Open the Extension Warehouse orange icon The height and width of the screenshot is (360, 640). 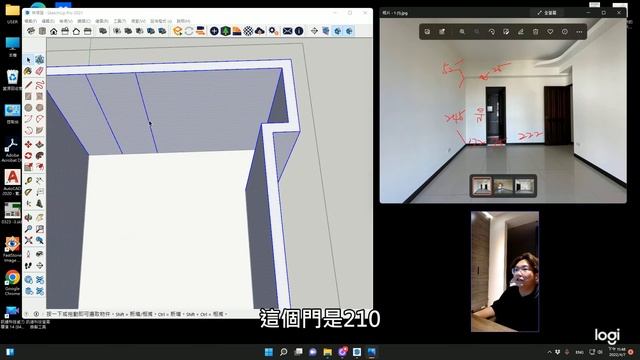click(x=177, y=31)
